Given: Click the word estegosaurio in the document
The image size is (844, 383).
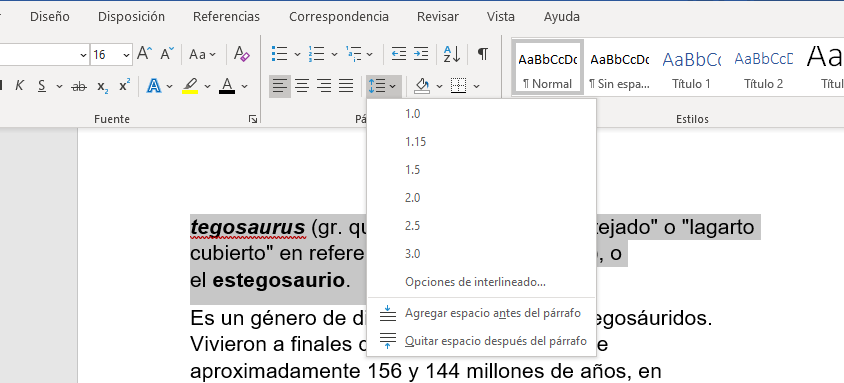Looking at the screenshot, I should coord(278,280).
